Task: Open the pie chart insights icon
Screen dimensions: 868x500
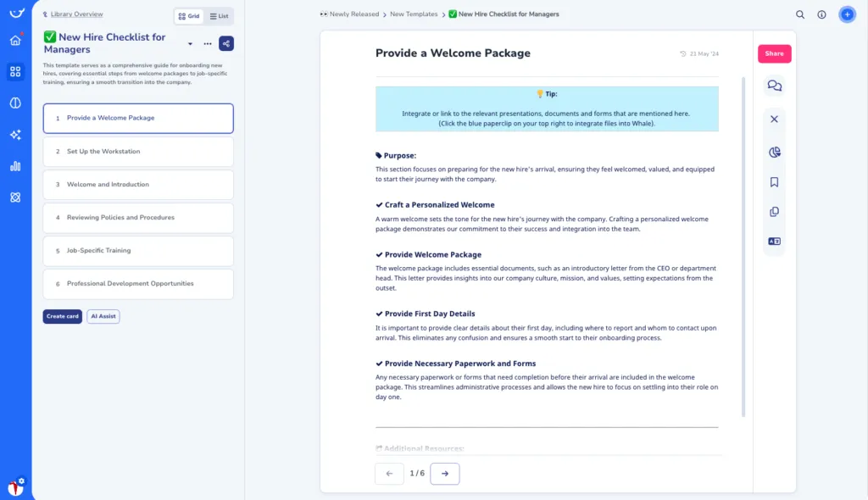Action: point(775,153)
